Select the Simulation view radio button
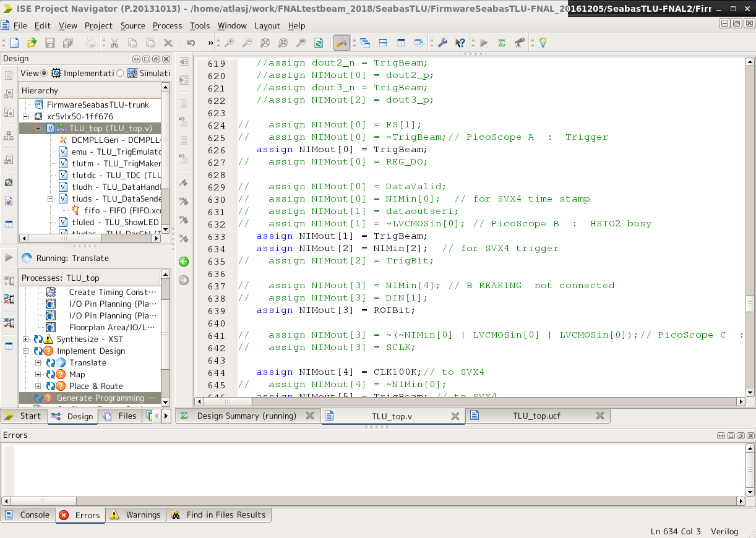756x538 pixels. [x=120, y=73]
